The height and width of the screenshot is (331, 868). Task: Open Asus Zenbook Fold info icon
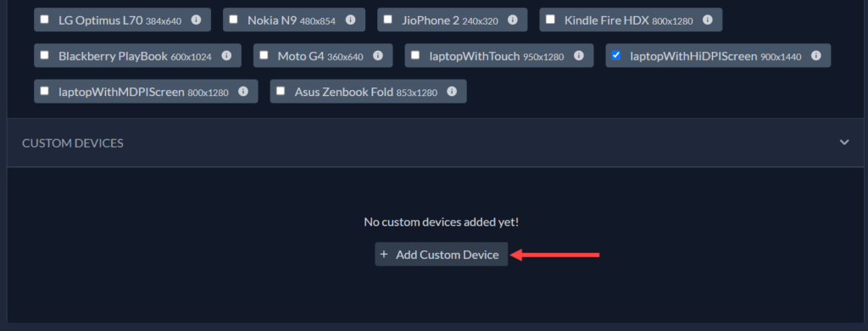point(452,91)
